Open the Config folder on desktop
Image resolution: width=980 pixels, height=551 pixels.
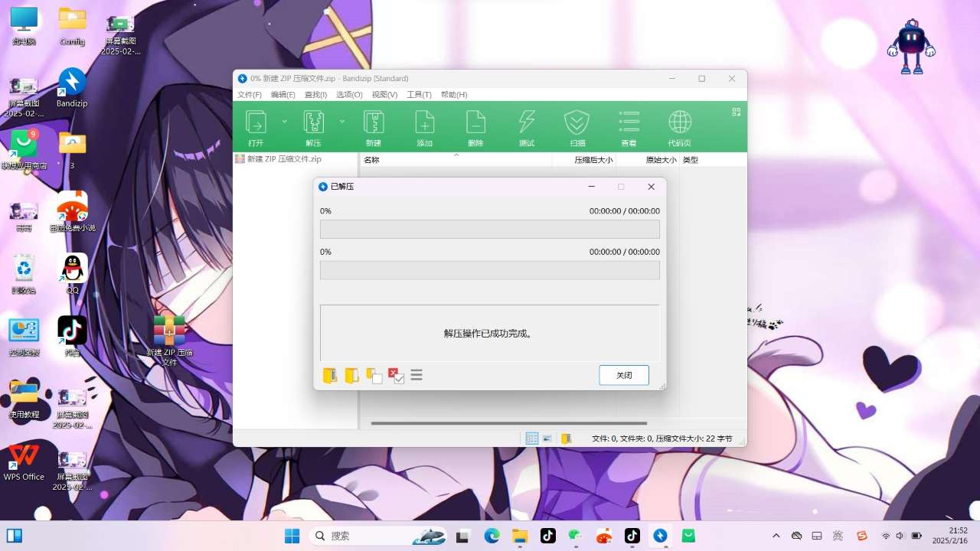coord(72,27)
